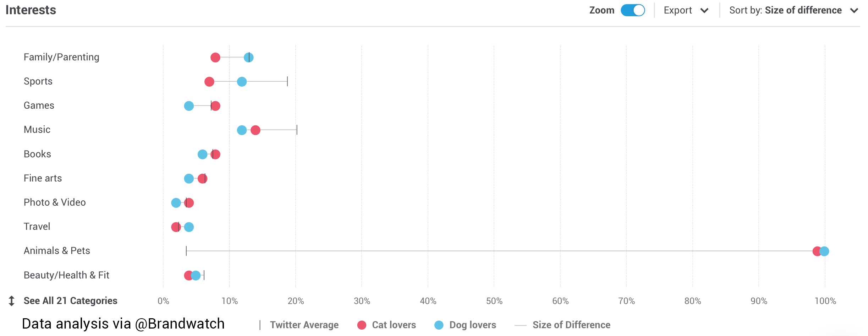Viewport: 868px width, 336px height.
Task: Click the red Cat lovers dot for Music
Action: coord(256,130)
